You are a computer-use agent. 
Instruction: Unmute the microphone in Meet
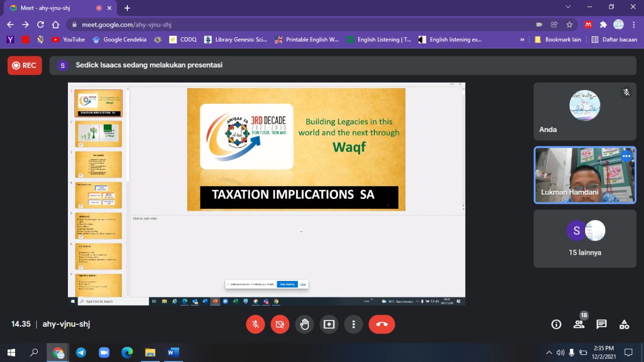256,324
